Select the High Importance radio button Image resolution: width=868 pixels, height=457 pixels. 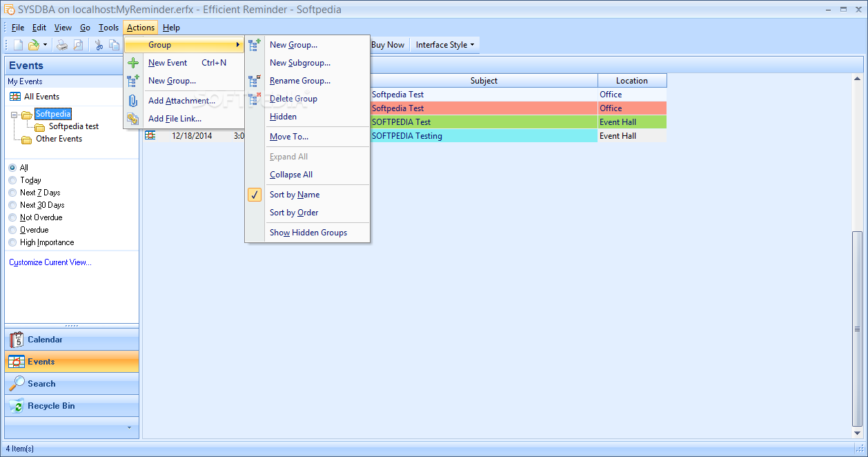point(12,242)
